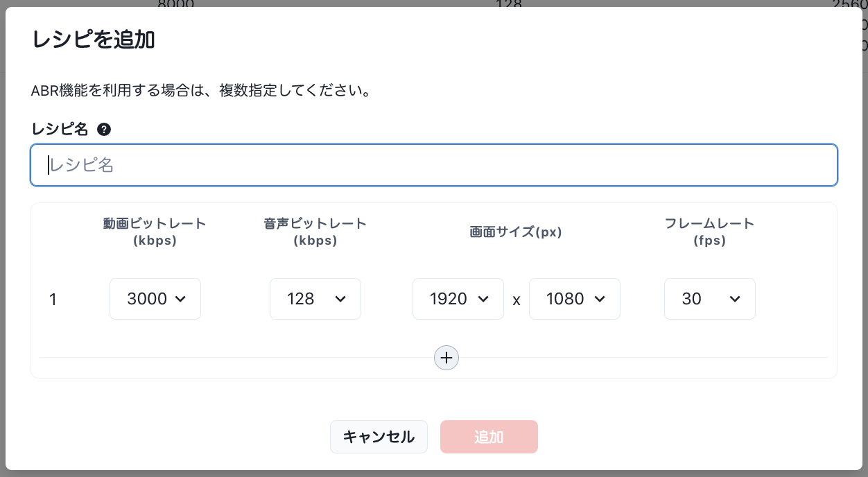
Task: Click the ABR機能 description text
Action: coord(200,91)
